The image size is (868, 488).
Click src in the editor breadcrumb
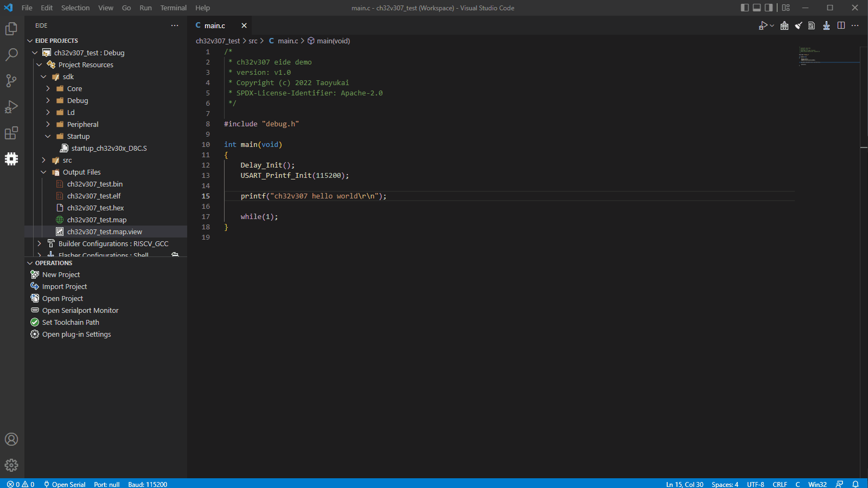253,41
